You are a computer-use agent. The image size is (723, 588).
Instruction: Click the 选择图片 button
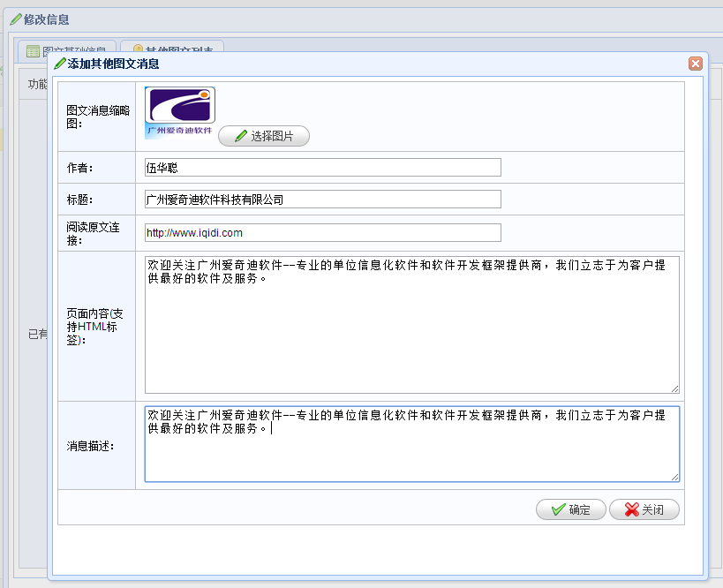tap(264, 136)
